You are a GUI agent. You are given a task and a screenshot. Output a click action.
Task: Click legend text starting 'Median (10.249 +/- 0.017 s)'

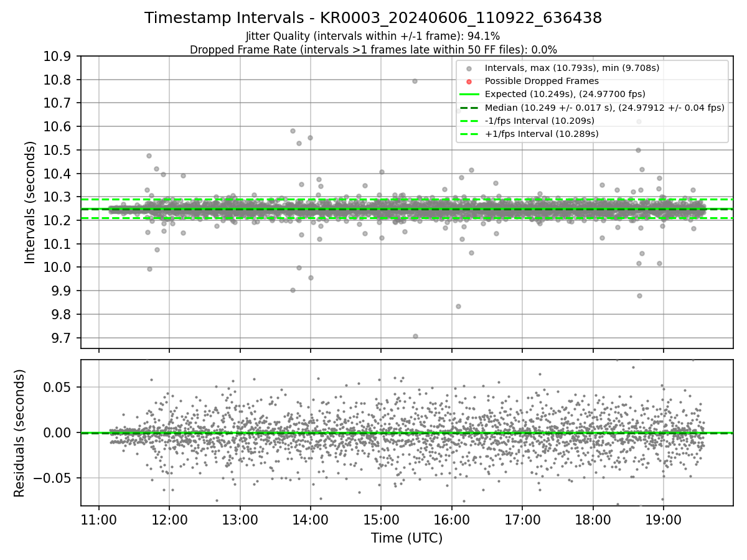[604, 107]
